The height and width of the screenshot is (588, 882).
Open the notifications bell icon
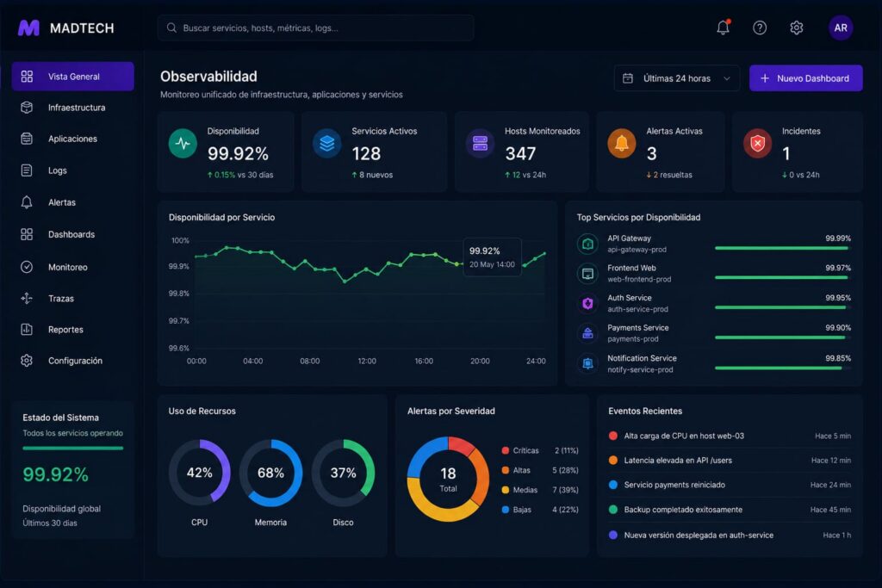723,28
